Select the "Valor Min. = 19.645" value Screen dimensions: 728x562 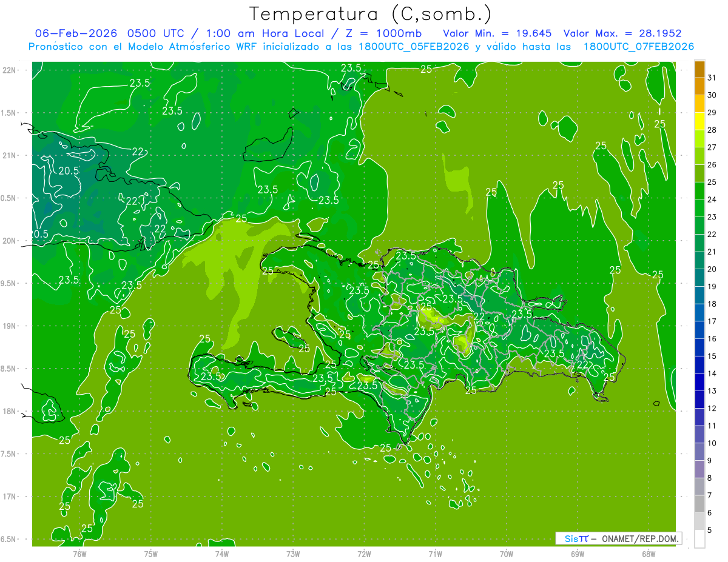(497, 33)
